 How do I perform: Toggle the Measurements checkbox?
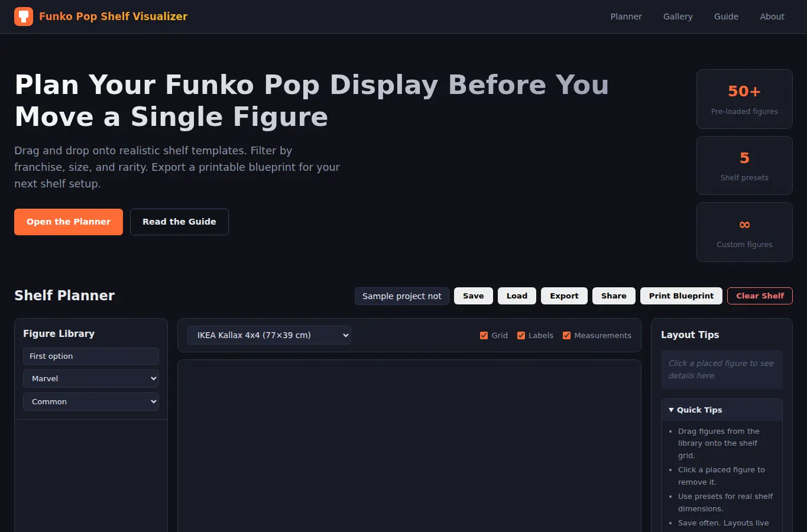[566, 335]
